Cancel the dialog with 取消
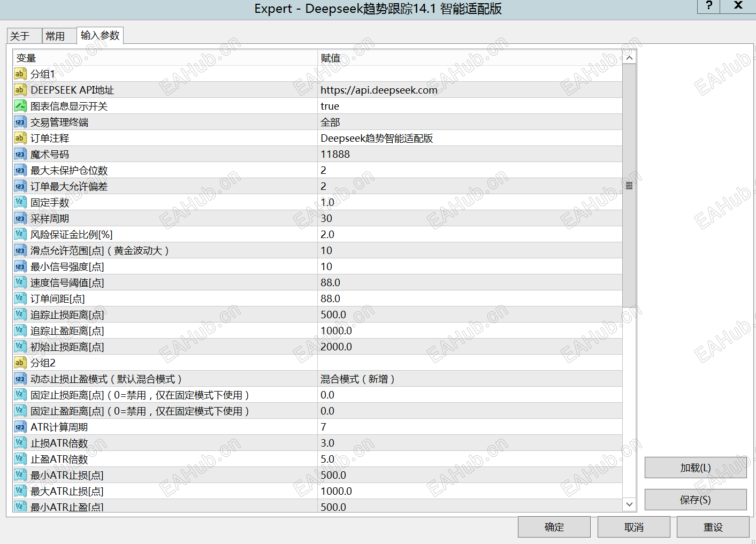Image resolution: width=756 pixels, height=544 pixels. 634,527
